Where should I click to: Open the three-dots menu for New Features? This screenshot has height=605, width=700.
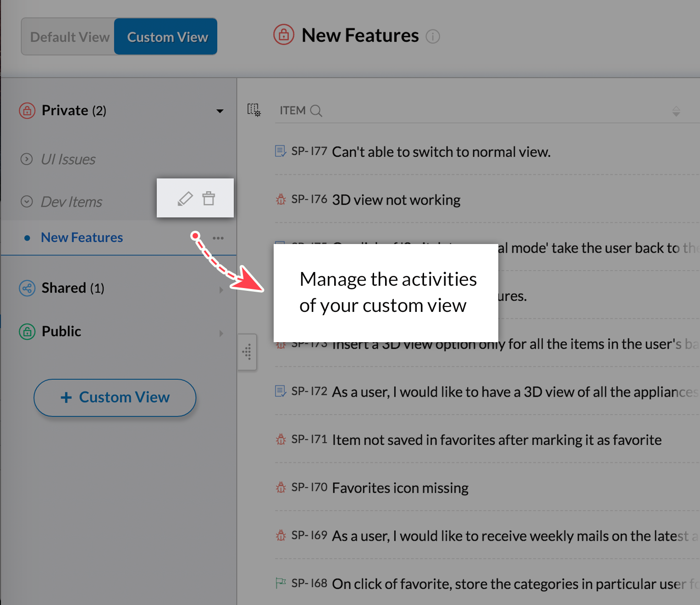(x=218, y=238)
